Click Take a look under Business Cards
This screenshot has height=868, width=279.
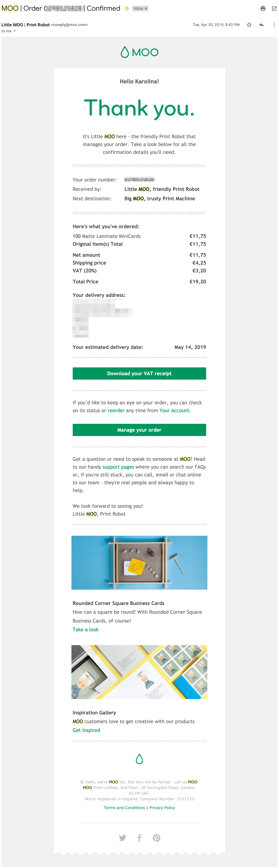(x=85, y=629)
